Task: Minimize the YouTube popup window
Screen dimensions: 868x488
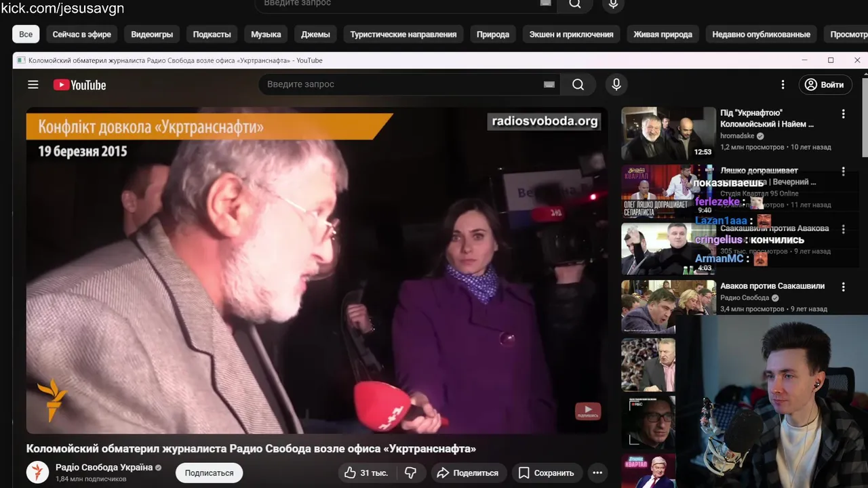Action: tap(805, 60)
